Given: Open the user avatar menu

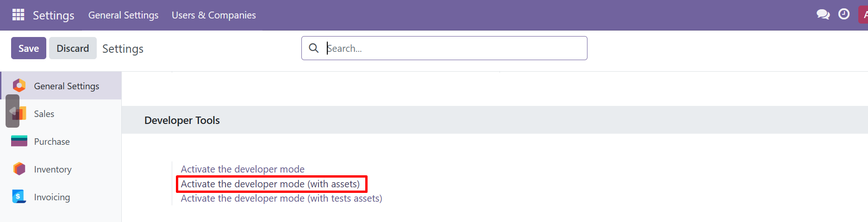Looking at the screenshot, I should pos(864,14).
